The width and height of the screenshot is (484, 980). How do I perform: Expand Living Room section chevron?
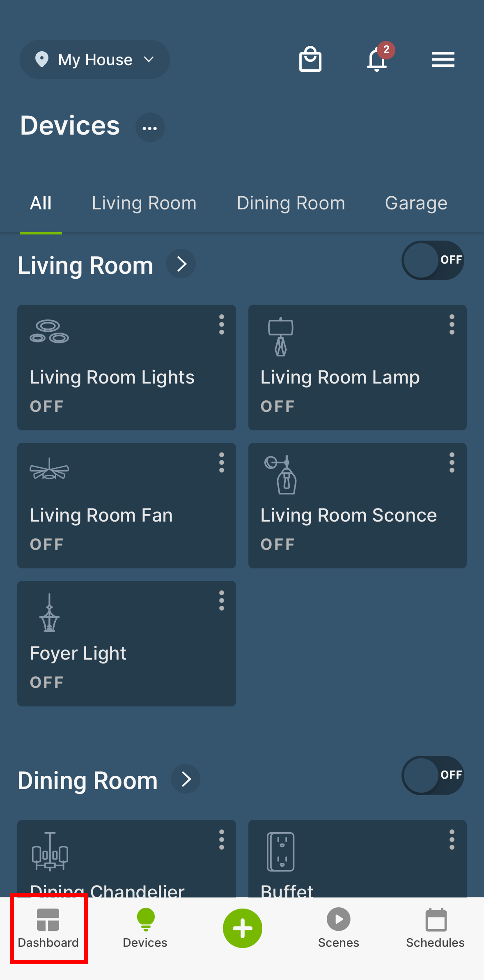point(181,264)
